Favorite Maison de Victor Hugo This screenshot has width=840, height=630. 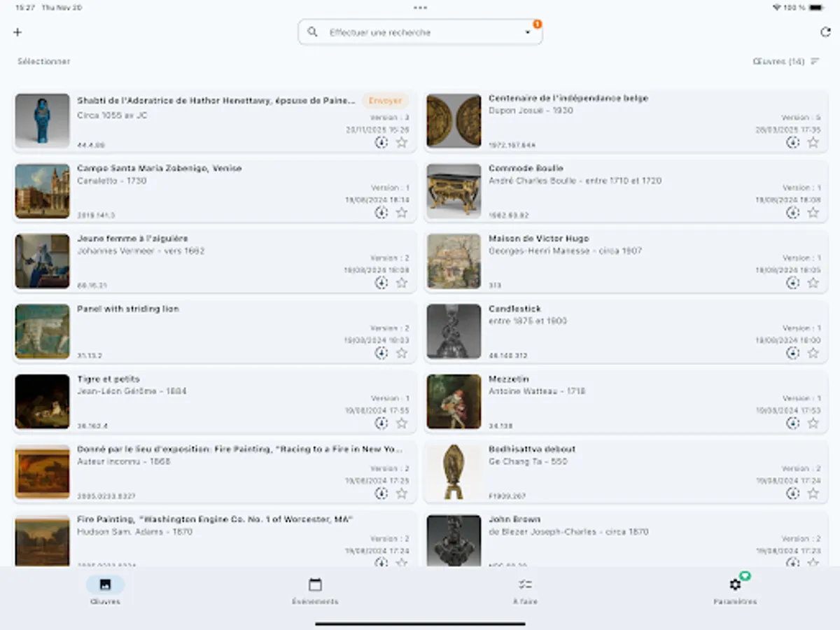(813, 283)
